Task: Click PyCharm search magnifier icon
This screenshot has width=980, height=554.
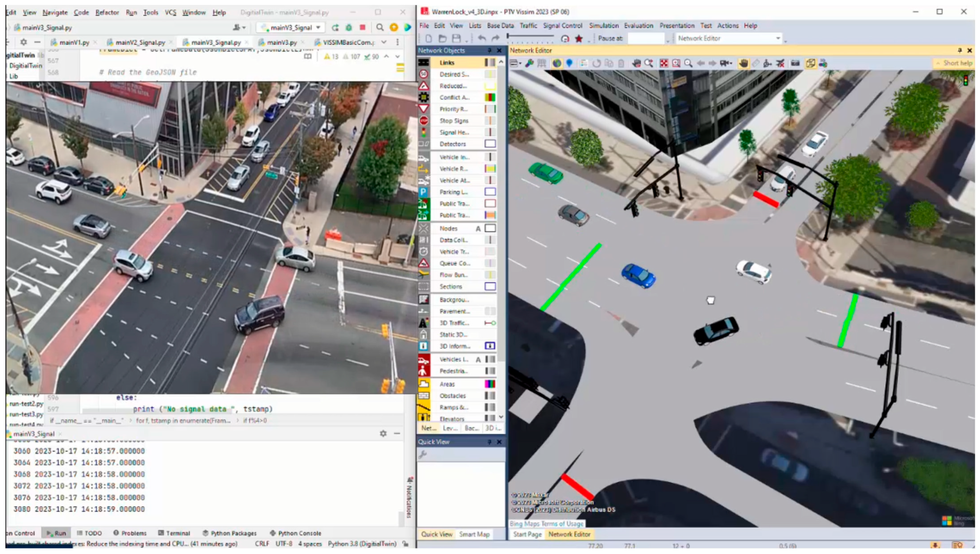Action: (379, 27)
